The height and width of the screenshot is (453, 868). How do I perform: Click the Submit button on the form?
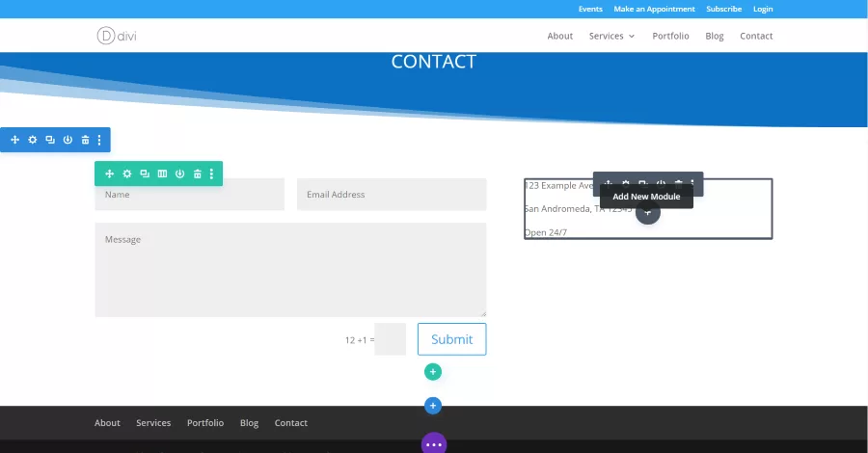point(451,339)
